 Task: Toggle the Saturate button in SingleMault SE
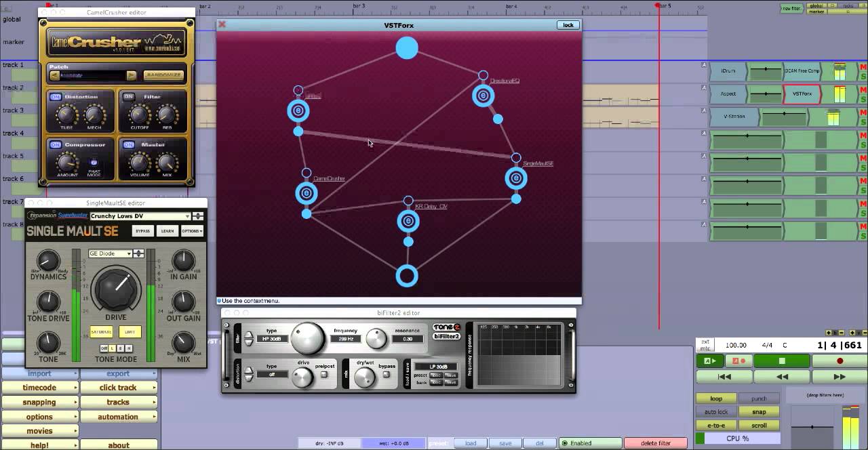[x=101, y=332]
